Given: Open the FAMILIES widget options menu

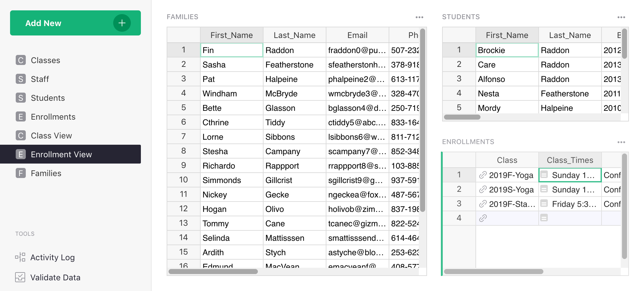Looking at the screenshot, I should coord(419,17).
